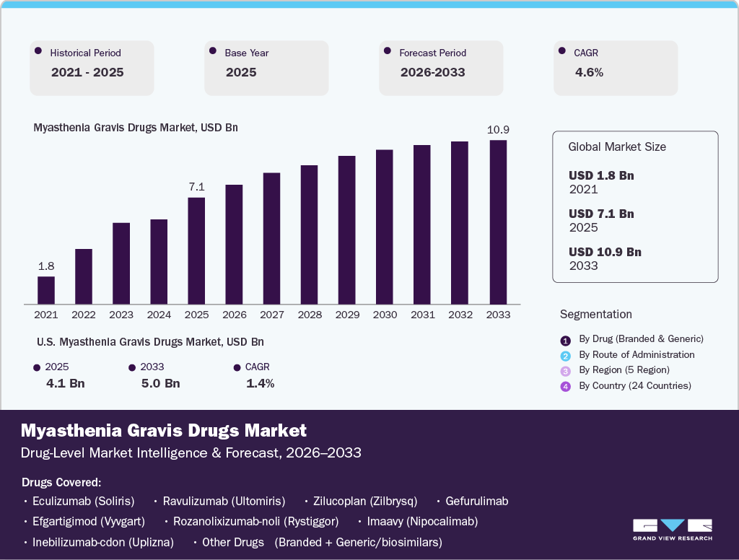Click the U.S. CAGR value 1.4%
Viewport: 739px width, 560px height.
(x=260, y=383)
